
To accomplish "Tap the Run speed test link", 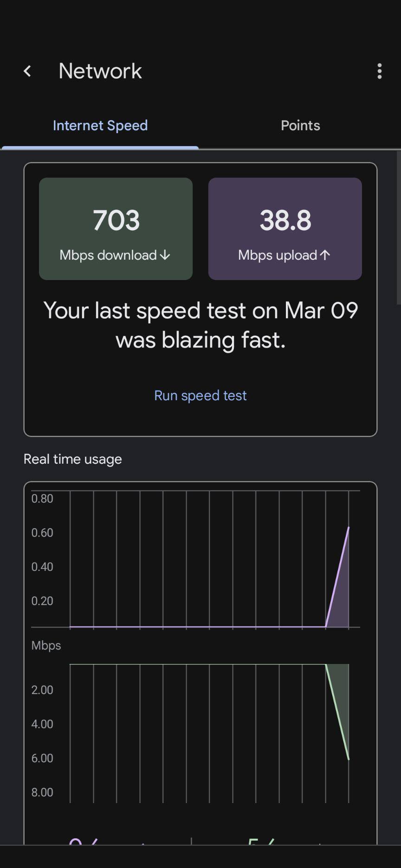I will (x=200, y=396).
